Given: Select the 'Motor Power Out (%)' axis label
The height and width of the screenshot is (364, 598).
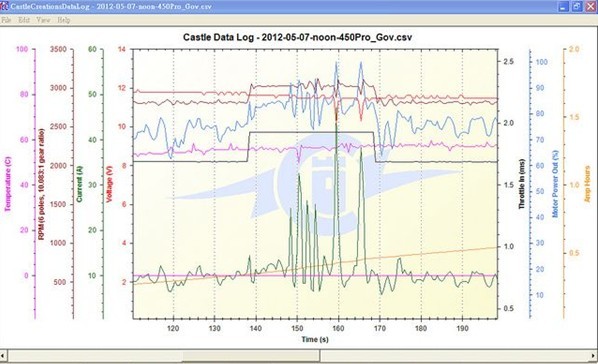Looking at the screenshot, I should [x=555, y=184].
